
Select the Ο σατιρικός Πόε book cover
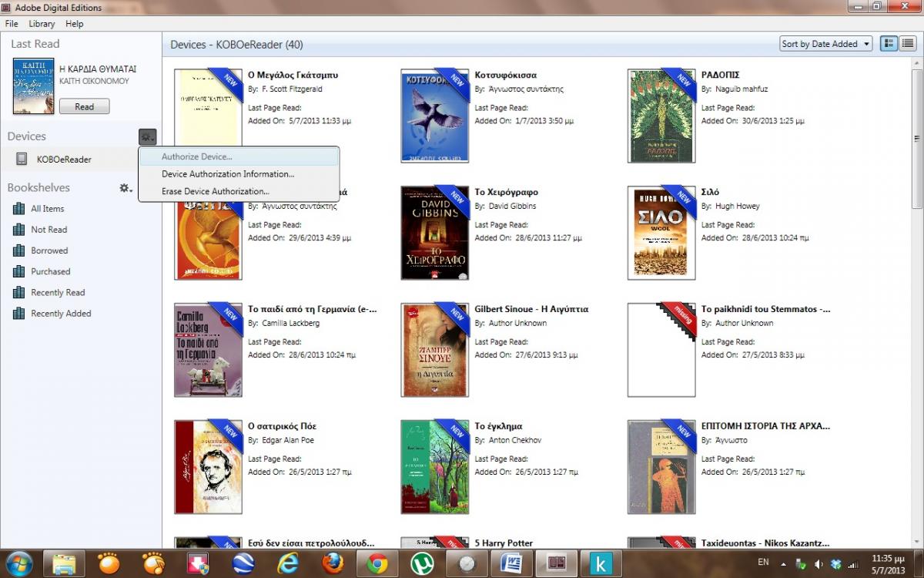click(x=208, y=467)
